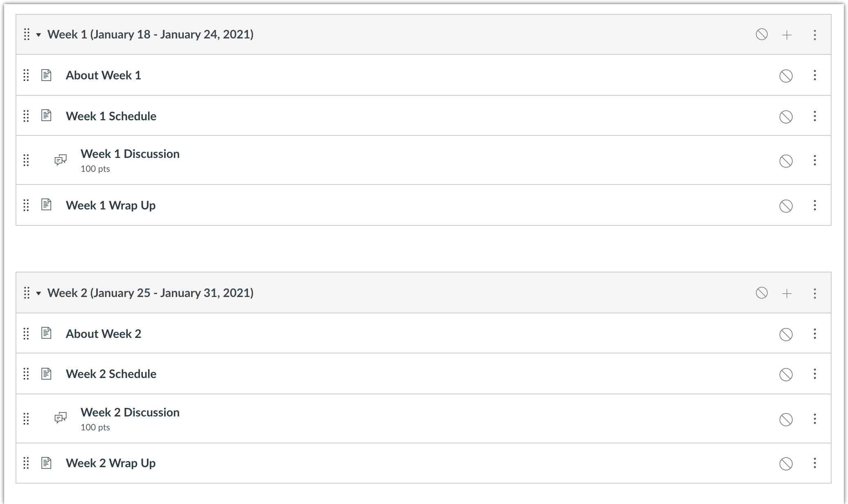
Task: Open the Week 1 Discussion link
Action: (x=130, y=154)
